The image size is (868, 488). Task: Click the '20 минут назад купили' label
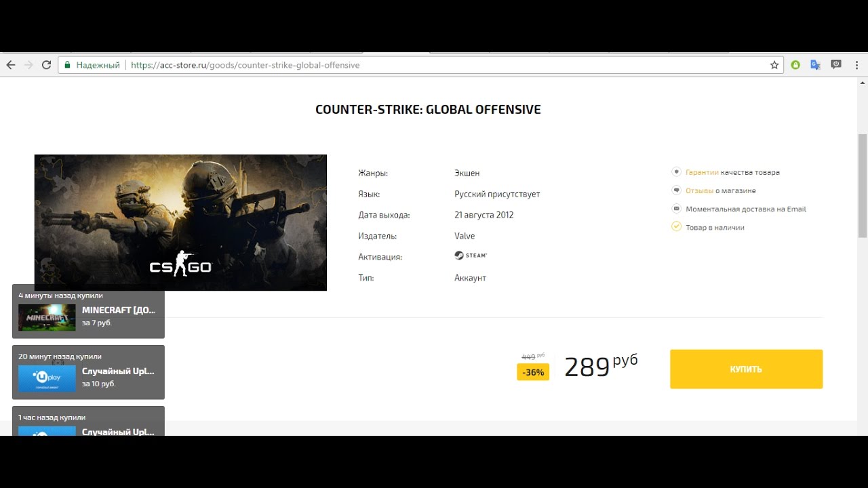coord(60,357)
